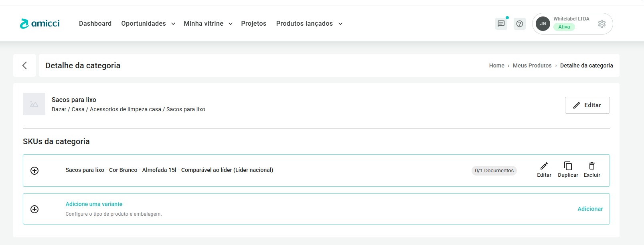Expand the Sacos para lixo SKU row
Screen dimensions: 644x245
pos(35,171)
